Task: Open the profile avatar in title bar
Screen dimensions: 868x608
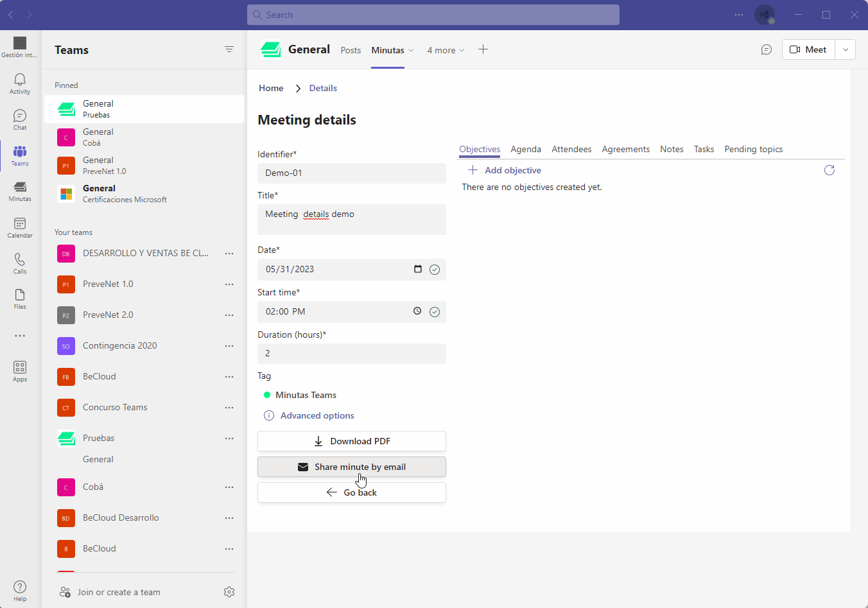Action: tap(765, 15)
